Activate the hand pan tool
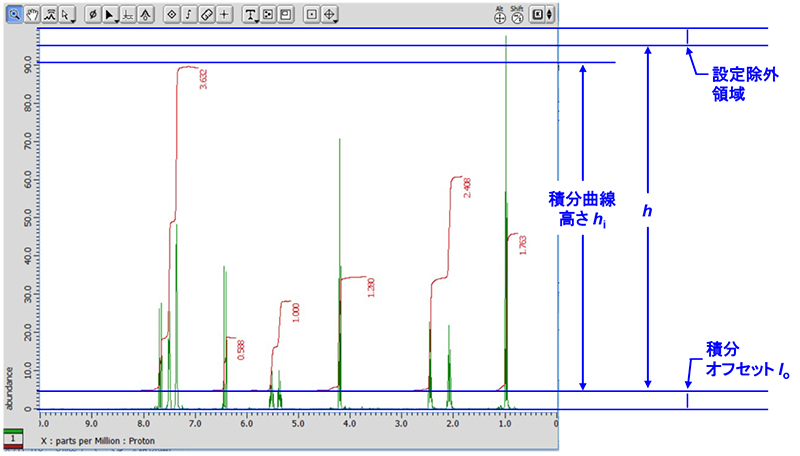This screenshot has width=800, height=456. point(32,15)
